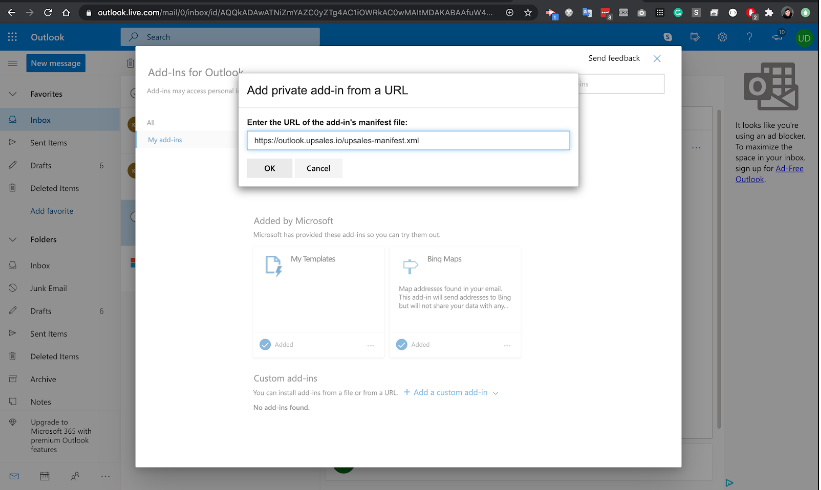Go forward in the browser
This screenshot has height=490, width=821.
coord(29,12)
